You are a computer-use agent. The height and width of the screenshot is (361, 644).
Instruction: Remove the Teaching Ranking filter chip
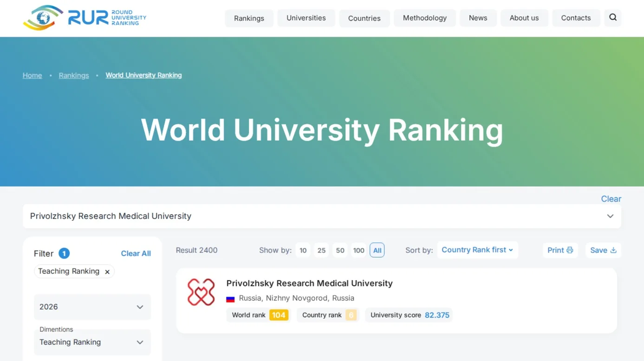tap(107, 272)
